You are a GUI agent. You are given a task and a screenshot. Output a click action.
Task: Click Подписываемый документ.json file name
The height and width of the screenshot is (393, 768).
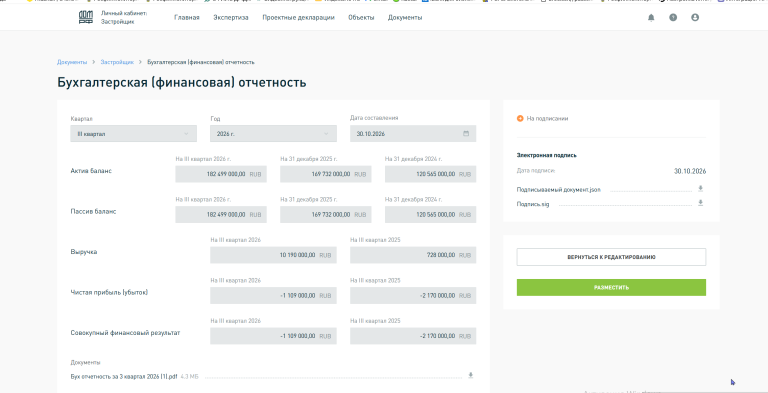558,190
